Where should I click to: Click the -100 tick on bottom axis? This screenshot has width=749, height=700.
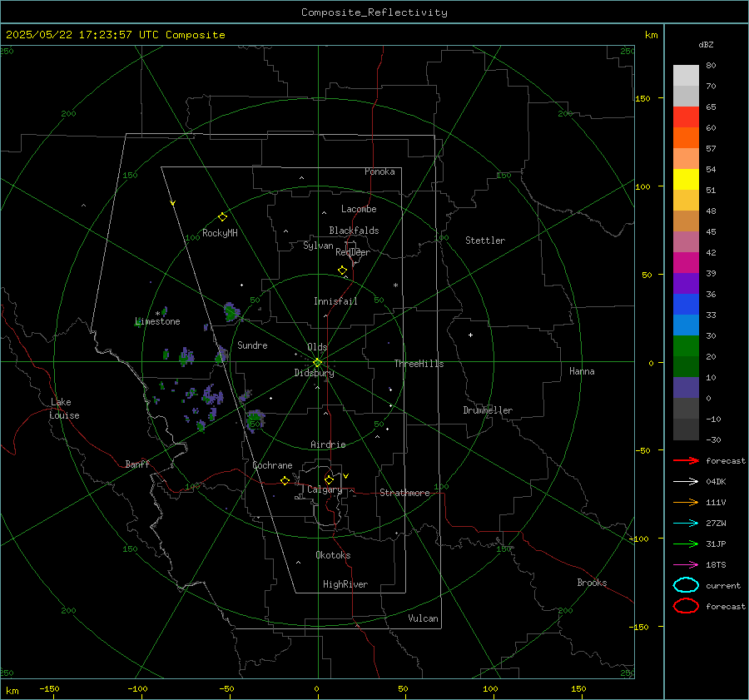click(x=137, y=688)
